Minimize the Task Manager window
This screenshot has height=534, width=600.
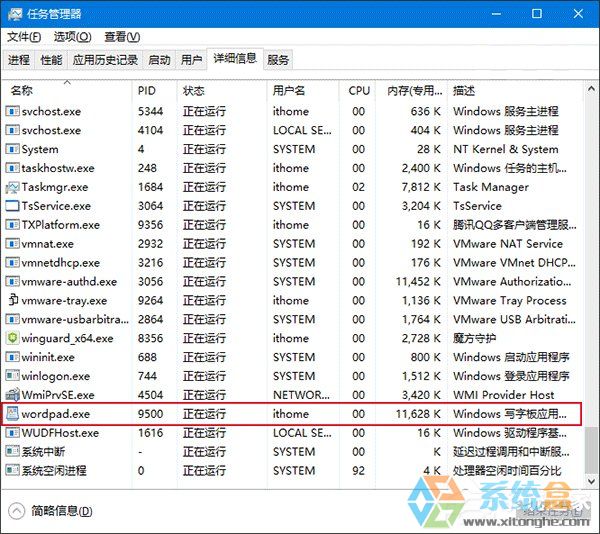click(x=496, y=14)
